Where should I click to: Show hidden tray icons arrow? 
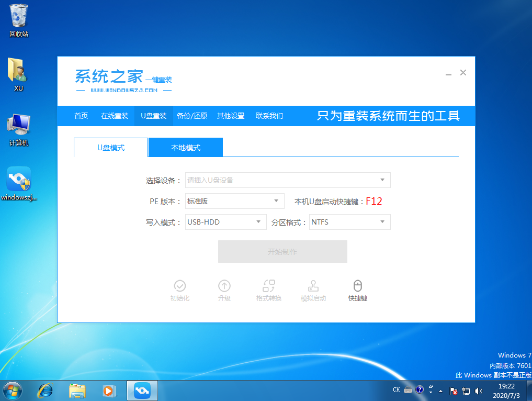click(441, 391)
